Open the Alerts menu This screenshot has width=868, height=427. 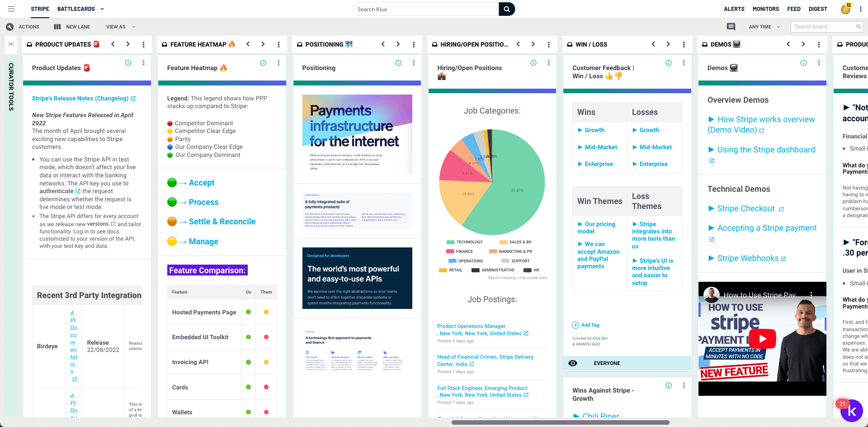click(x=734, y=9)
